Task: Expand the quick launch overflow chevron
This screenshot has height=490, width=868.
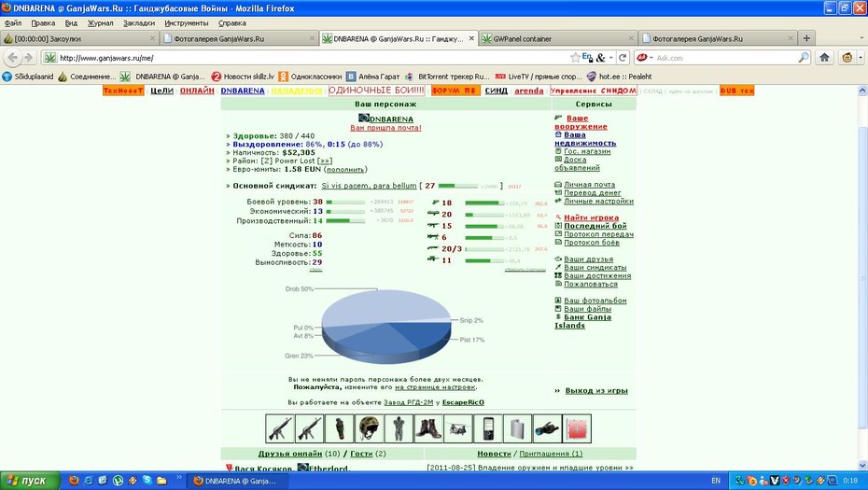Action: [179, 477]
